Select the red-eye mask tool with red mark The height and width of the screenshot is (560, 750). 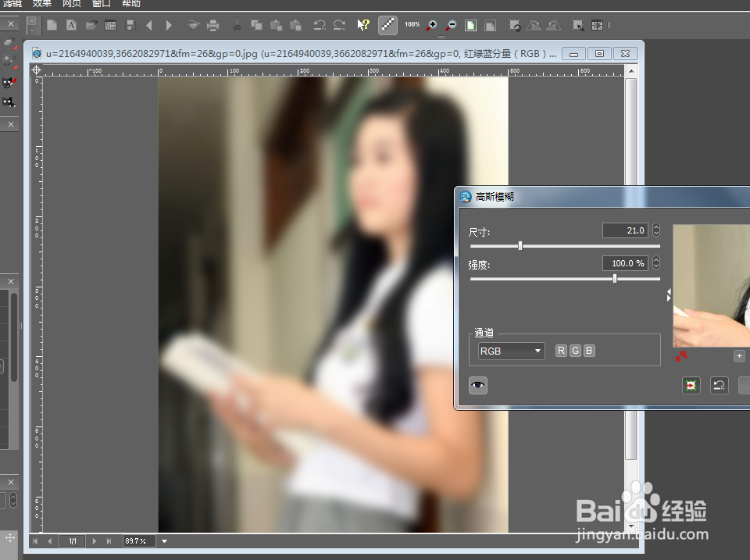[9, 82]
